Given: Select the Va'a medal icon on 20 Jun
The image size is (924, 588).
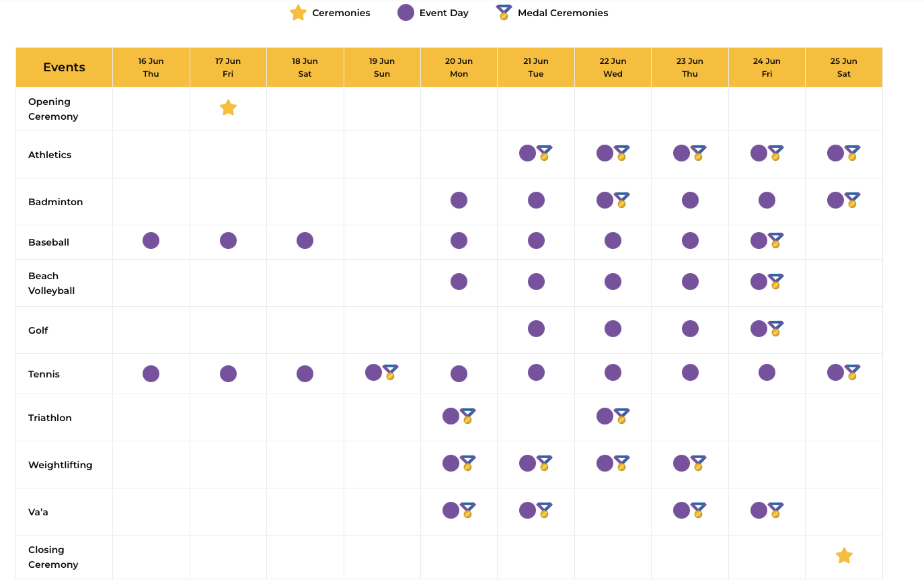Looking at the screenshot, I should pos(467,510).
